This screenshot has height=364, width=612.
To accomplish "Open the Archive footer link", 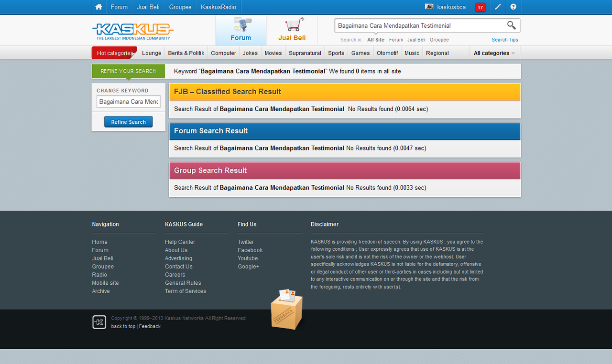I will 101,291.
